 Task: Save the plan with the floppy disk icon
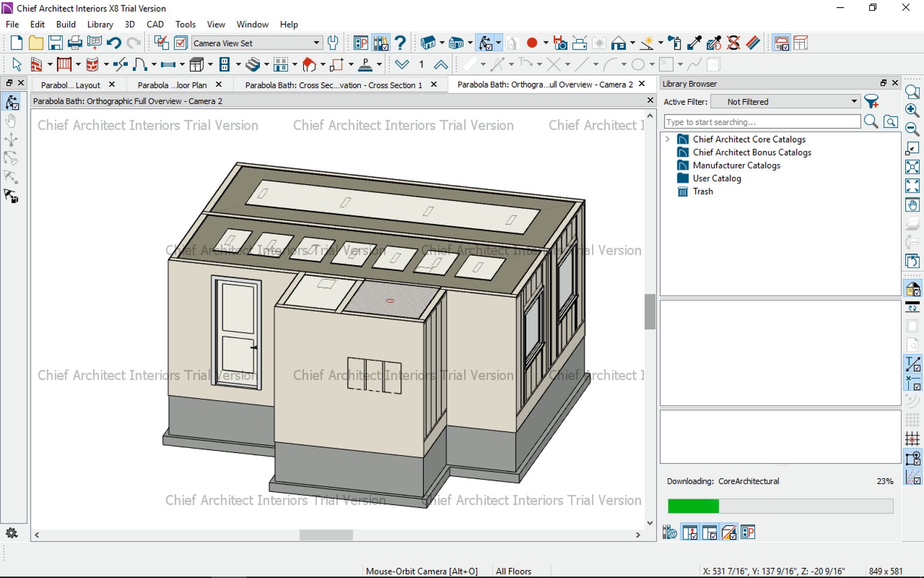[x=55, y=42]
